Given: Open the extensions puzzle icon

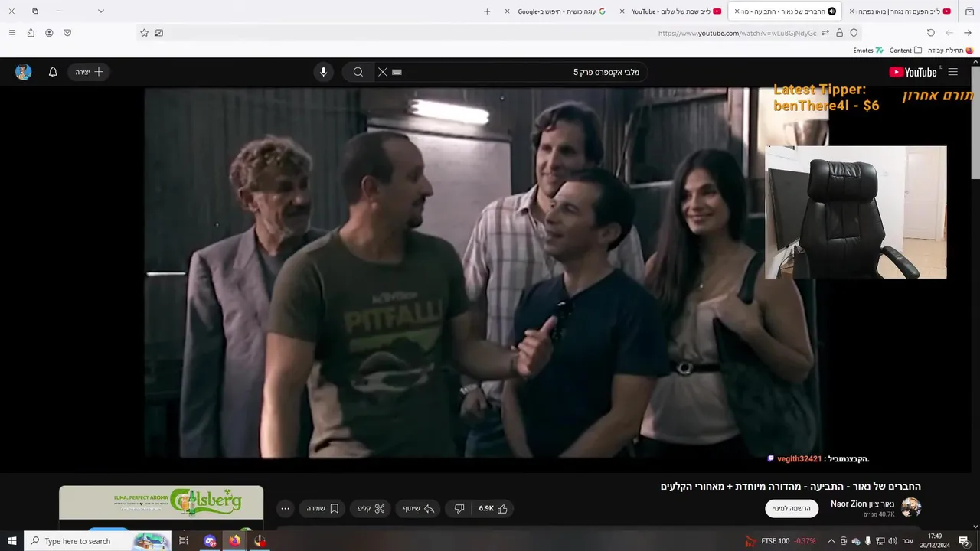Looking at the screenshot, I should pos(31,33).
